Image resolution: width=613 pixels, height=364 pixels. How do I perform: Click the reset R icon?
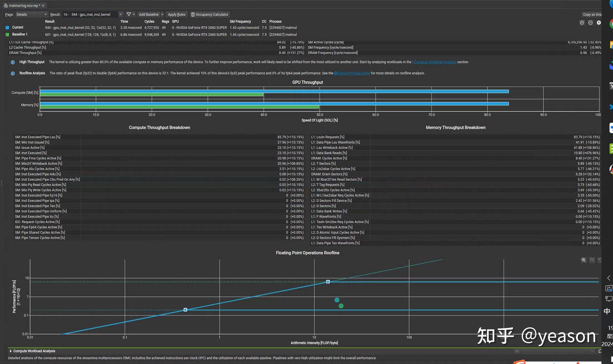click(x=599, y=23)
